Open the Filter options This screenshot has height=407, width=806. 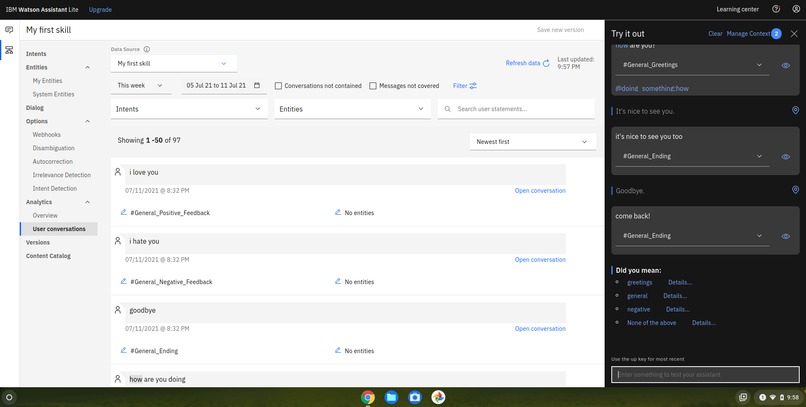click(x=465, y=86)
